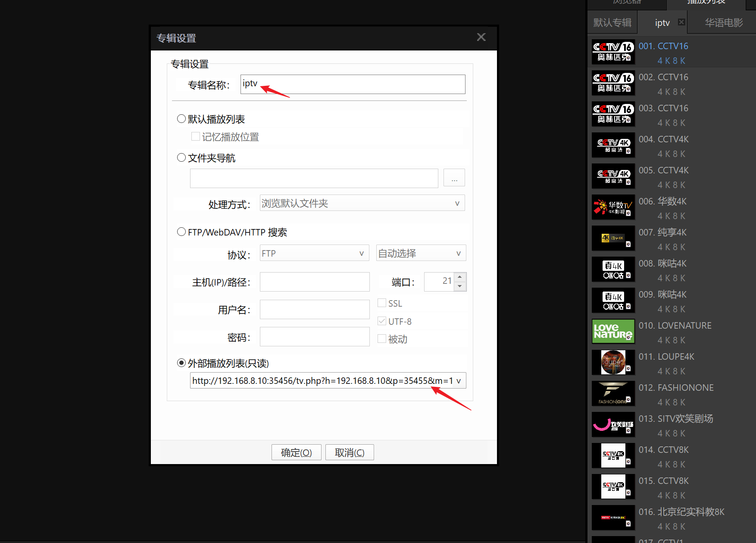Image resolution: width=756 pixels, height=543 pixels.
Task: Cancel with the 取消(C) button
Action: pyautogui.click(x=350, y=452)
